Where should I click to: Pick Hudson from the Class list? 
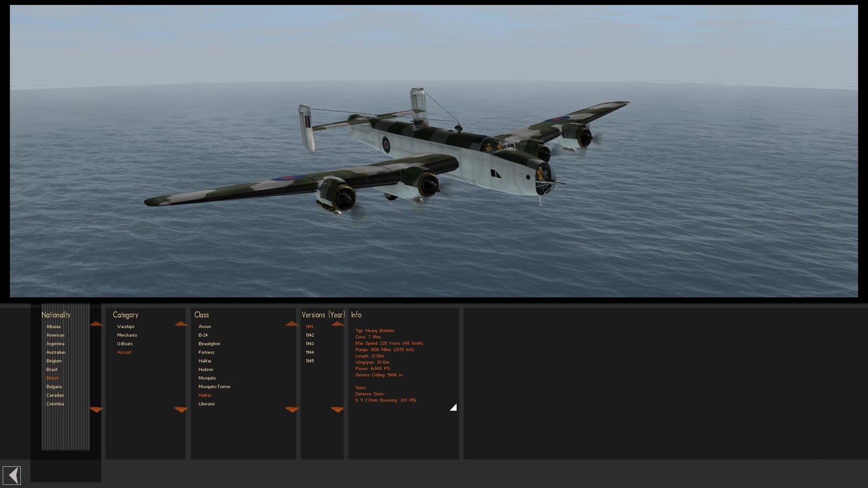206,370
